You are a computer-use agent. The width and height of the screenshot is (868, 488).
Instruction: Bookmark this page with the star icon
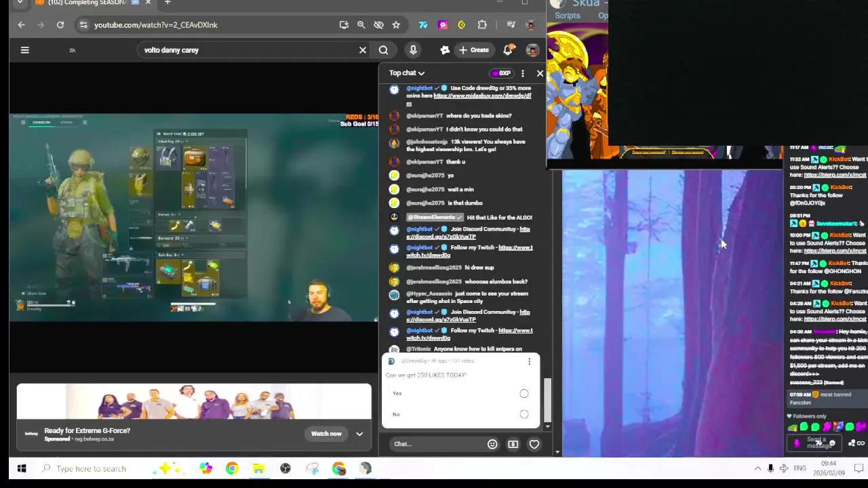click(x=396, y=25)
